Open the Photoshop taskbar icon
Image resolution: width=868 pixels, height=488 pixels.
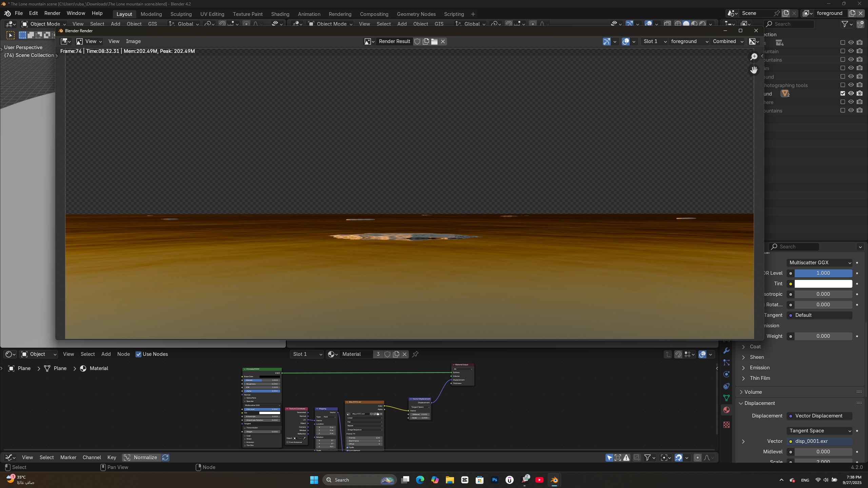[495, 480]
